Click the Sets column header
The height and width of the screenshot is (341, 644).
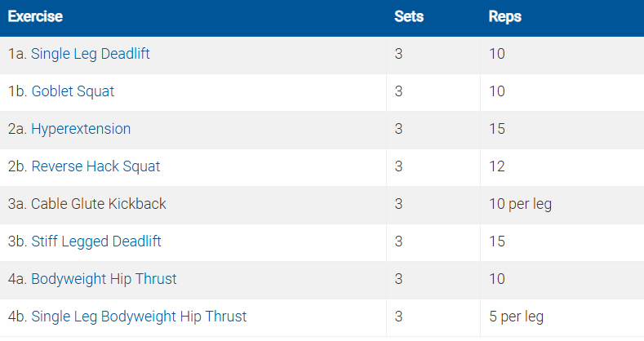coord(409,16)
